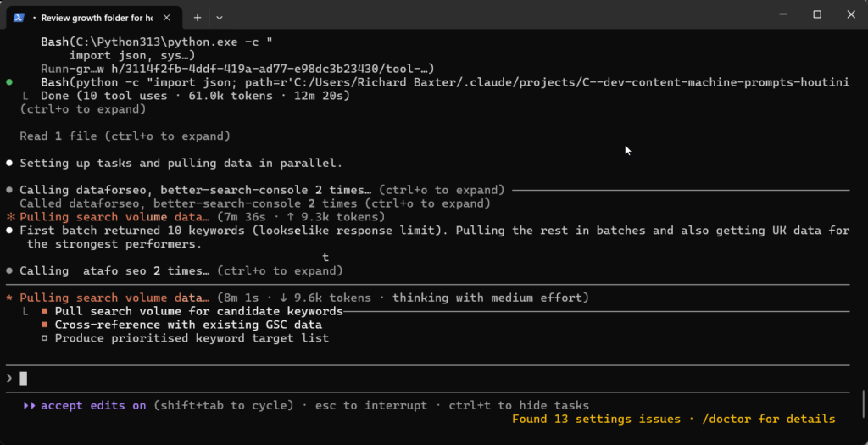Click the prompt input field
The height and width of the screenshot is (445, 868).
coord(424,378)
